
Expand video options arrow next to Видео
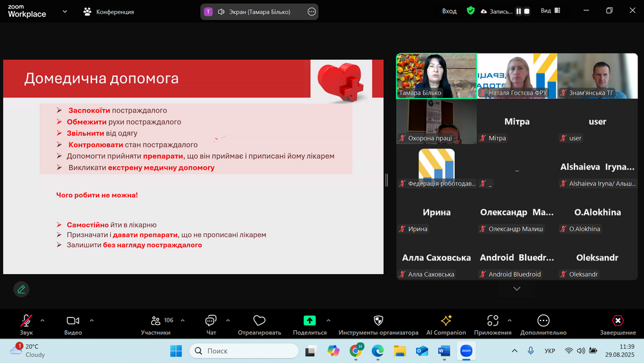91,320
